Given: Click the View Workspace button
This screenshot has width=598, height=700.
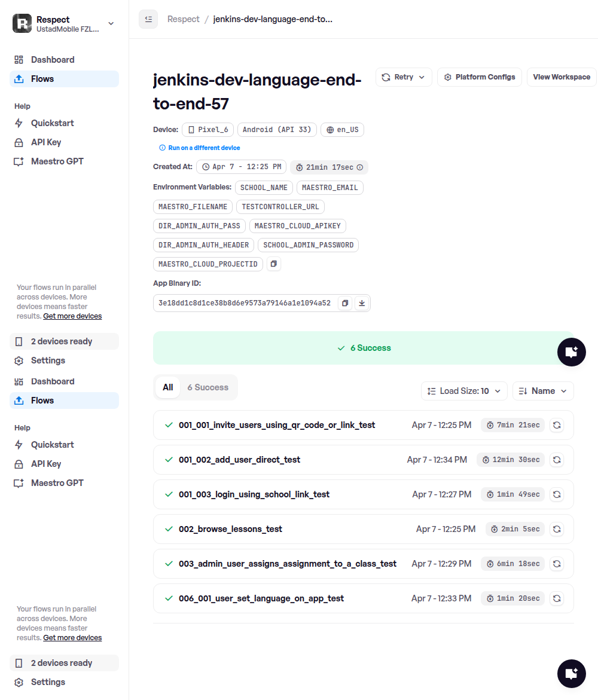Looking at the screenshot, I should [561, 77].
